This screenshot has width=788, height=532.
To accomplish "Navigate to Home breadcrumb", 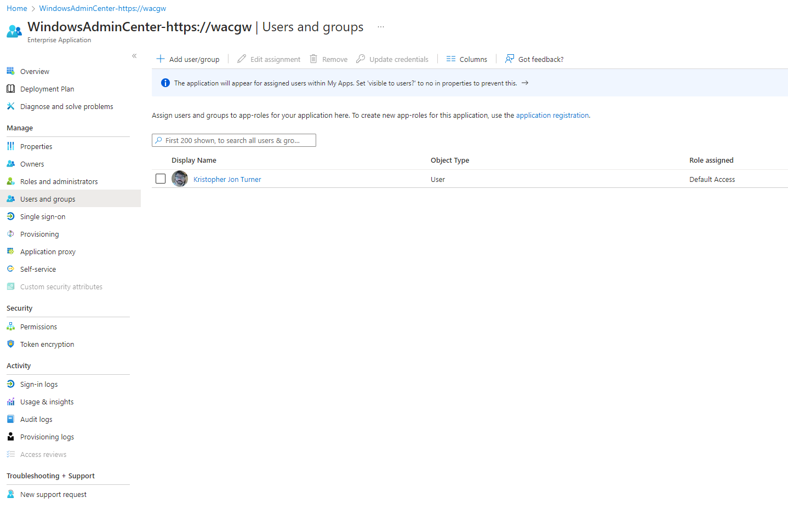I will 16,8.
